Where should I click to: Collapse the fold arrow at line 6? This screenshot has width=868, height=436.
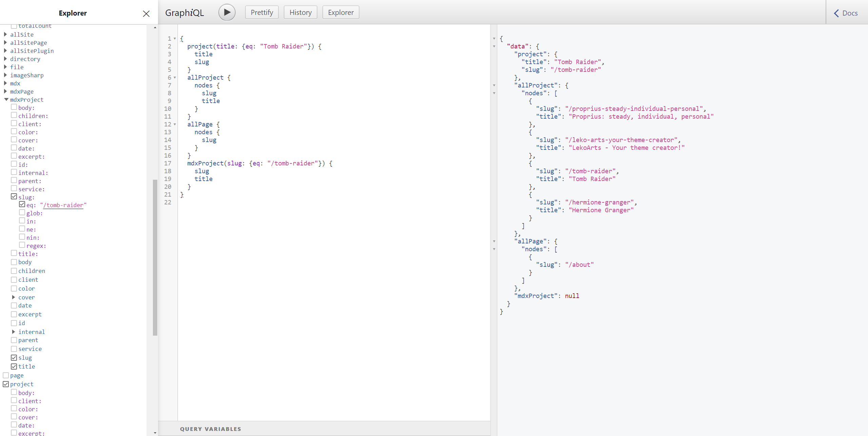[x=175, y=78]
